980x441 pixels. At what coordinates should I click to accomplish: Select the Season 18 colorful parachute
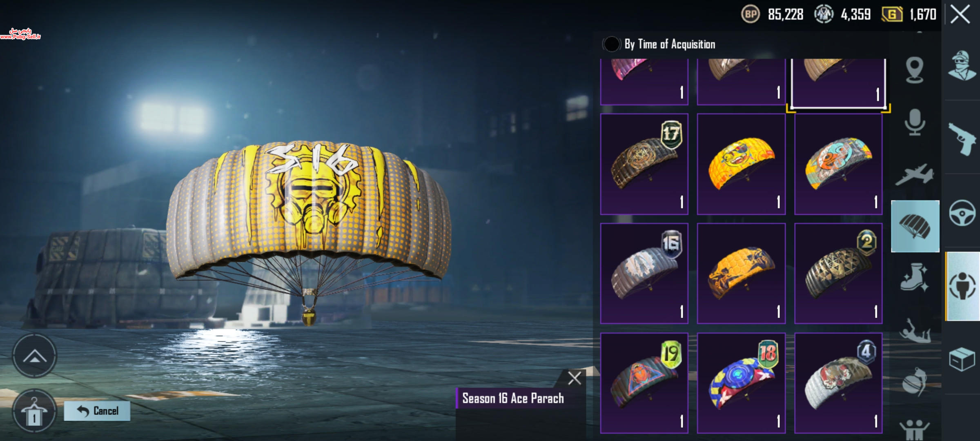(x=741, y=383)
